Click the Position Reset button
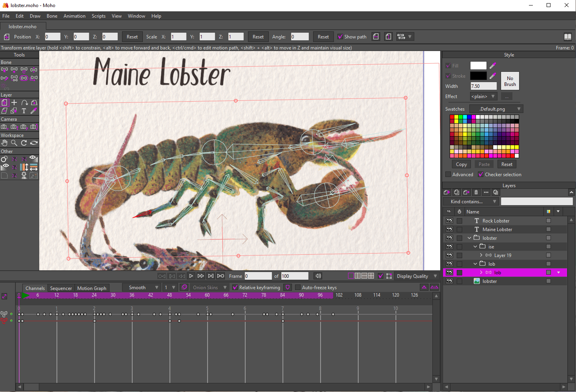 pos(132,37)
